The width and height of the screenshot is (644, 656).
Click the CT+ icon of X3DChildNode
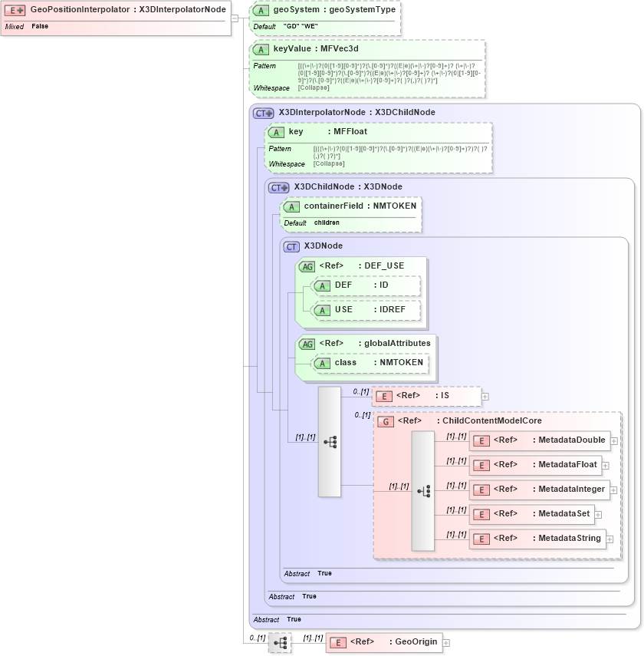point(279,188)
